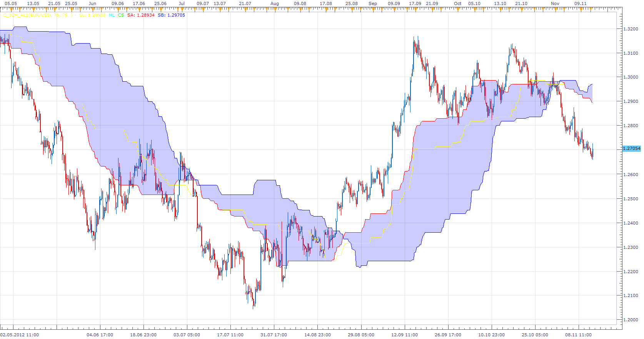Image resolution: width=644 pixels, height=339 pixels.
Task: Click the C_ICH_AL1(EUR/USD, 75, 75, ) indicator label
Action: 38,15
